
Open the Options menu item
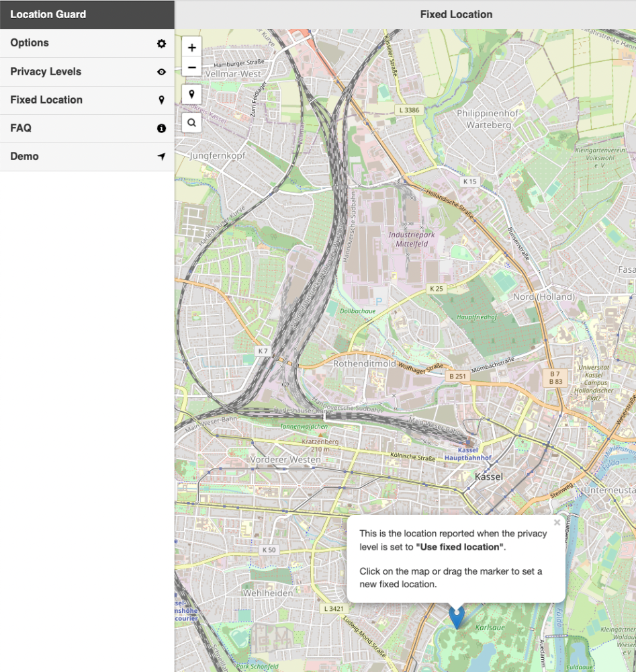[x=87, y=43]
